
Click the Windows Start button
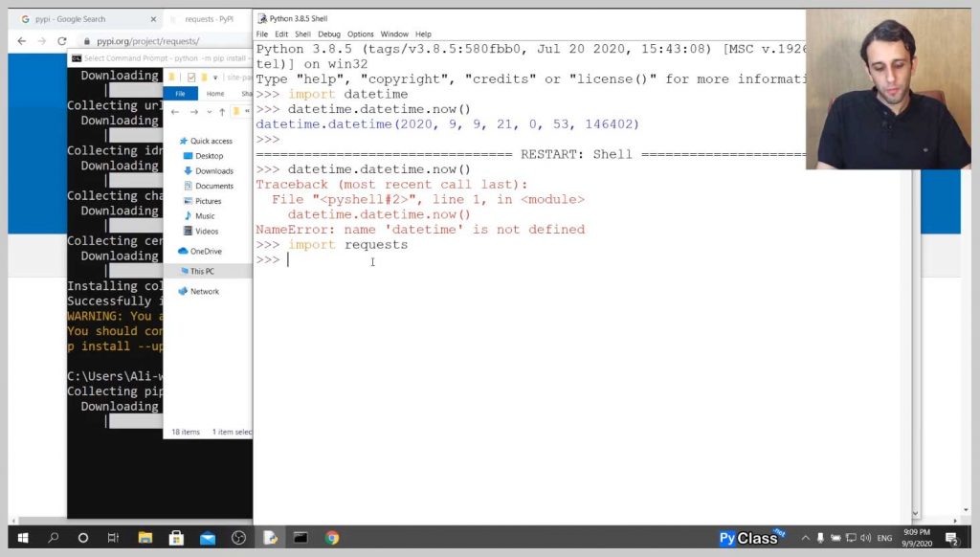[x=21, y=538]
